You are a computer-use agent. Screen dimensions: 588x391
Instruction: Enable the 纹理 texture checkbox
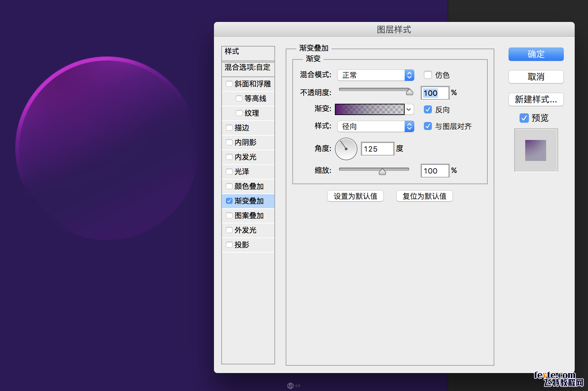tap(239, 113)
